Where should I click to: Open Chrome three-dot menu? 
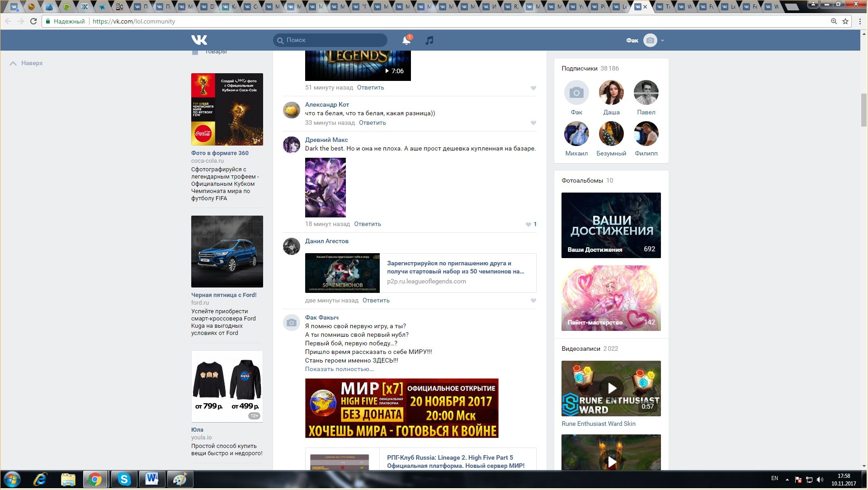pos(860,21)
